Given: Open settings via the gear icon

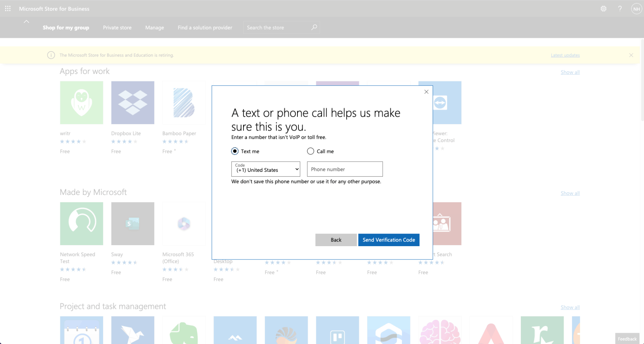Looking at the screenshot, I should [603, 9].
